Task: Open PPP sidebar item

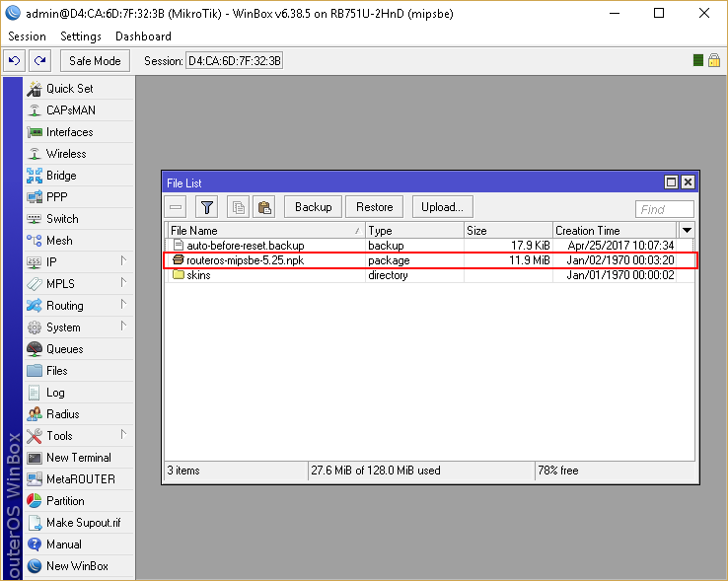Action: click(x=79, y=197)
